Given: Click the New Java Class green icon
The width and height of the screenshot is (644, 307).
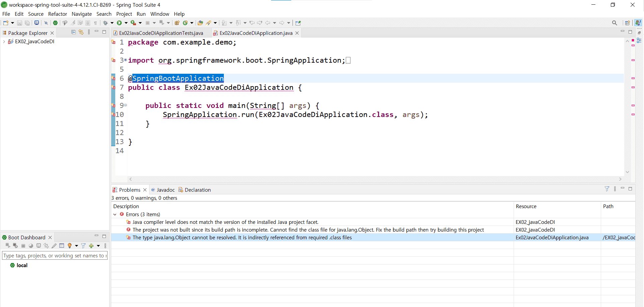Looking at the screenshot, I should (185, 23).
